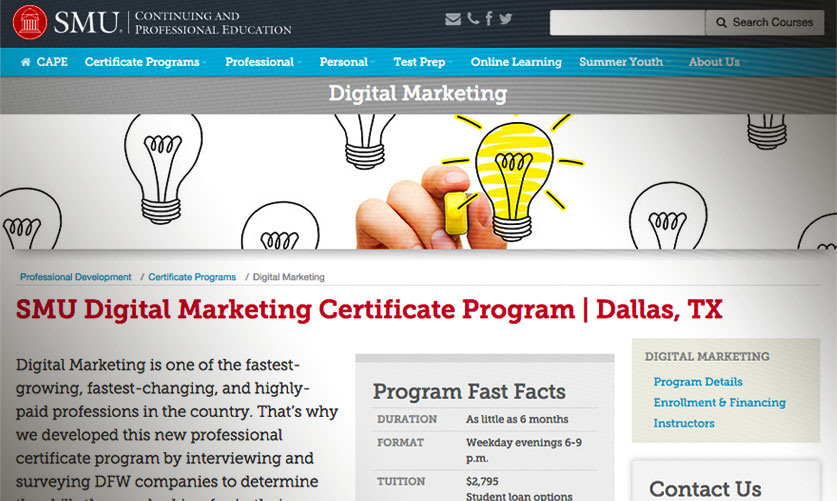Click the phone icon in header
The width and height of the screenshot is (837, 501).
coord(473,19)
